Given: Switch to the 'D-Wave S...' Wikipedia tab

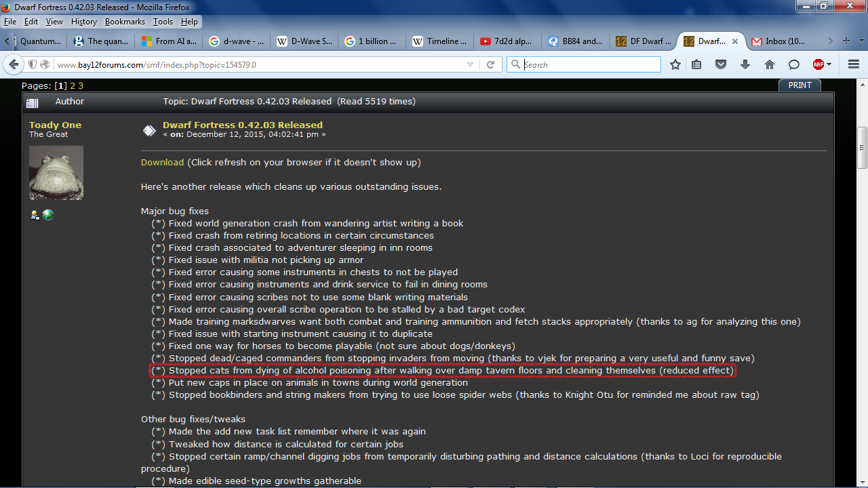Looking at the screenshot, I should (x=304, y=41).
